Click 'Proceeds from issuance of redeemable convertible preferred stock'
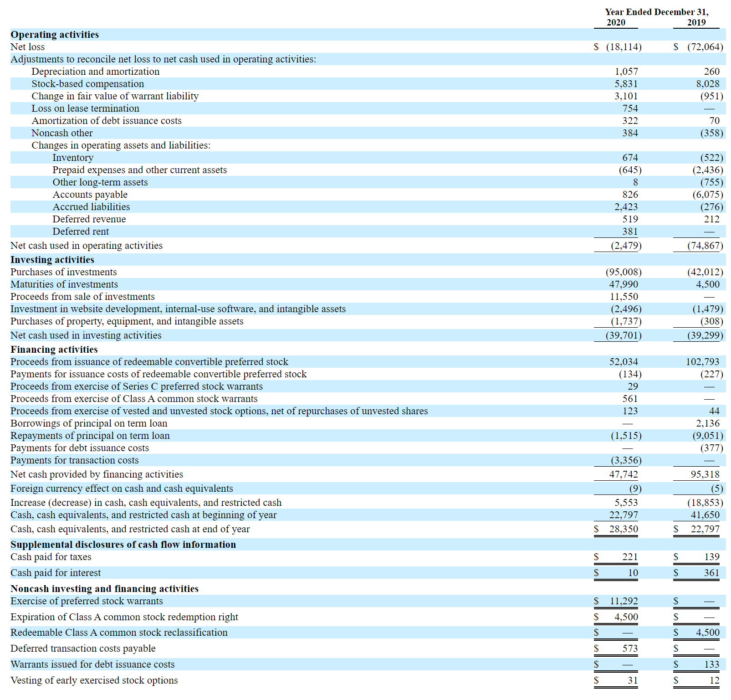This screenshot has height=700, width=731. pos(149,362)
